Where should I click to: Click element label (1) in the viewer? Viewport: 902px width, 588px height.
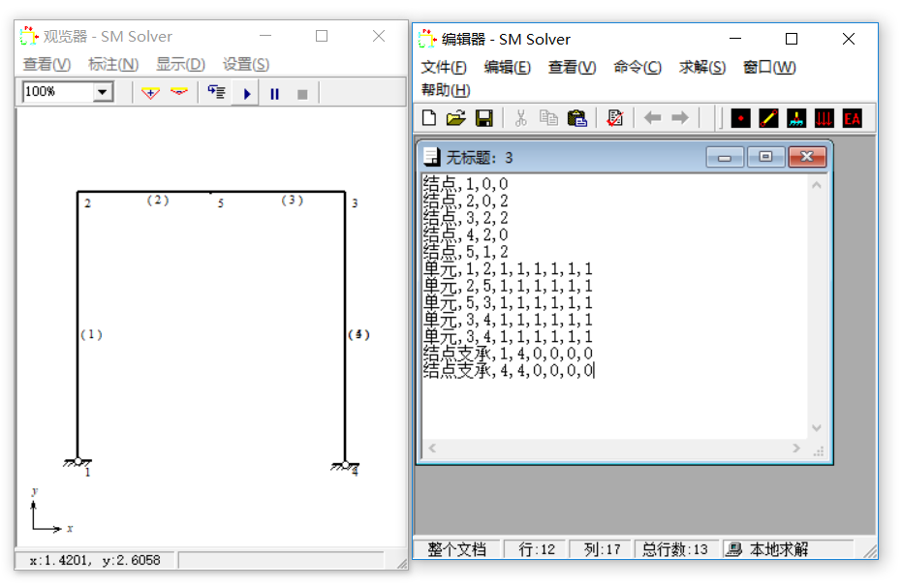point(91,334)
